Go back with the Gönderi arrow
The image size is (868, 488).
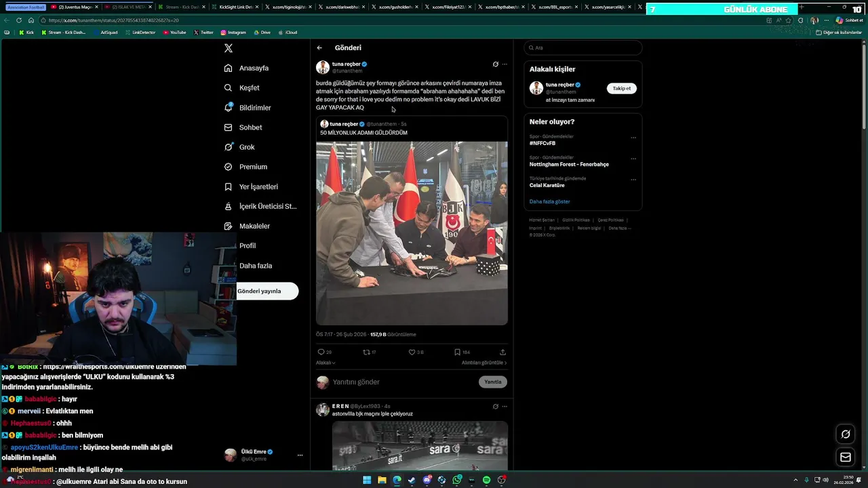pos(319,48)
